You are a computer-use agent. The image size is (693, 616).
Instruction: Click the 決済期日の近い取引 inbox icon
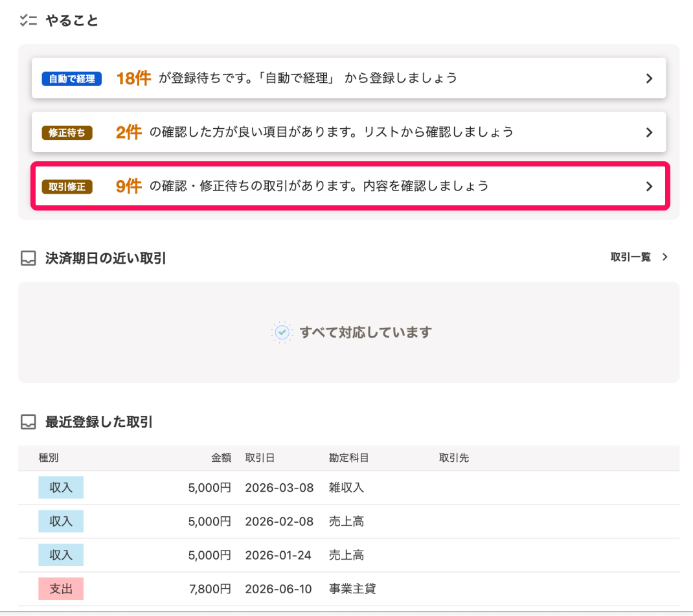[28, 258]
